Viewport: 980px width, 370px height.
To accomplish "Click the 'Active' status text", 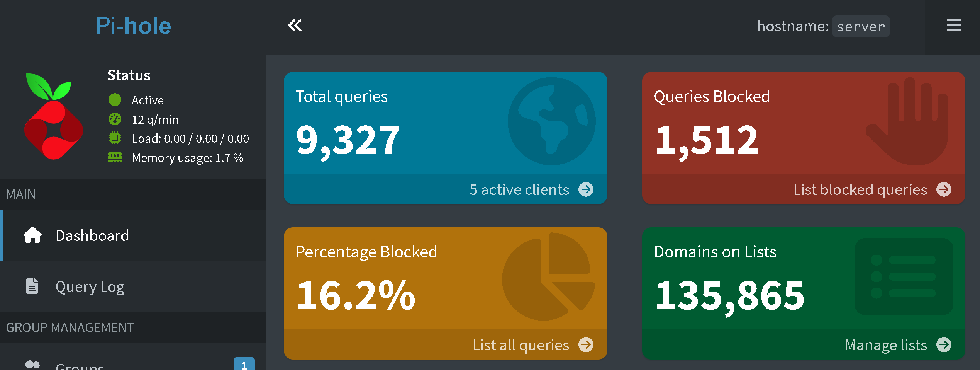I will click(x=148, y=100).
